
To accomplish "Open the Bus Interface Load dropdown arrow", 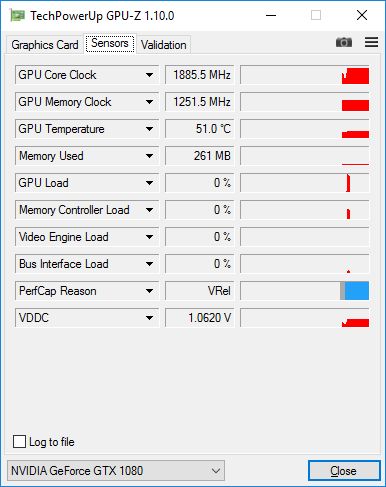I will click(x=149, y=264).
